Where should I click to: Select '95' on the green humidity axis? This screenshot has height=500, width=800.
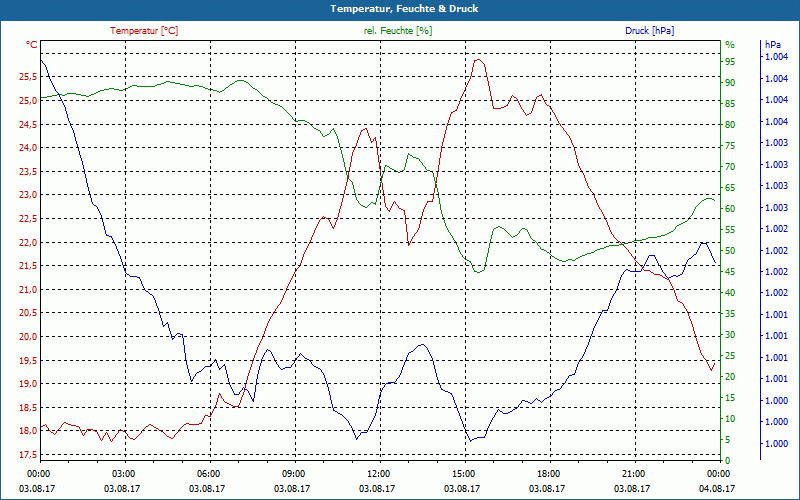pyautogui.click(x=730, y=62)
